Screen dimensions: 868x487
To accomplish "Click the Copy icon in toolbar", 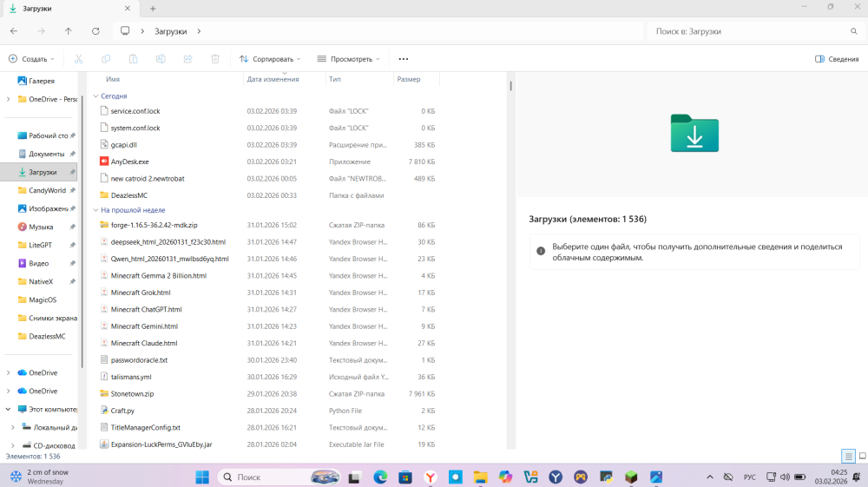I will tap(106, 59).
